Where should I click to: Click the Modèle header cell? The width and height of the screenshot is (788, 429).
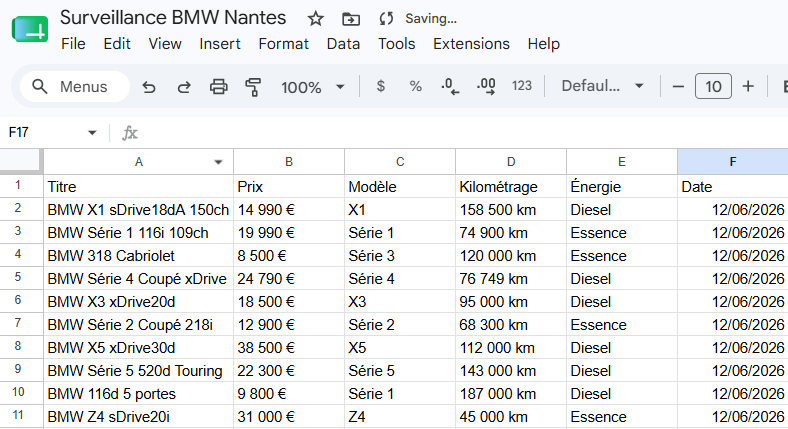click(400, 186)
